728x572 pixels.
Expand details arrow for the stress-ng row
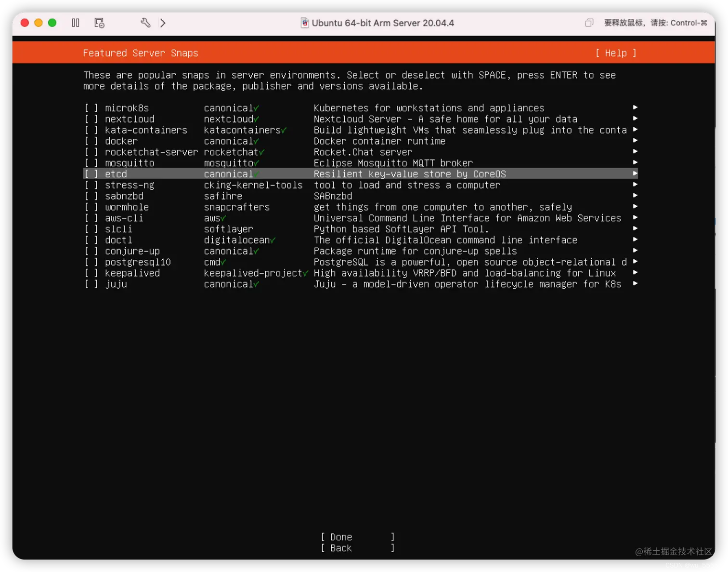(x=635, y=185)
